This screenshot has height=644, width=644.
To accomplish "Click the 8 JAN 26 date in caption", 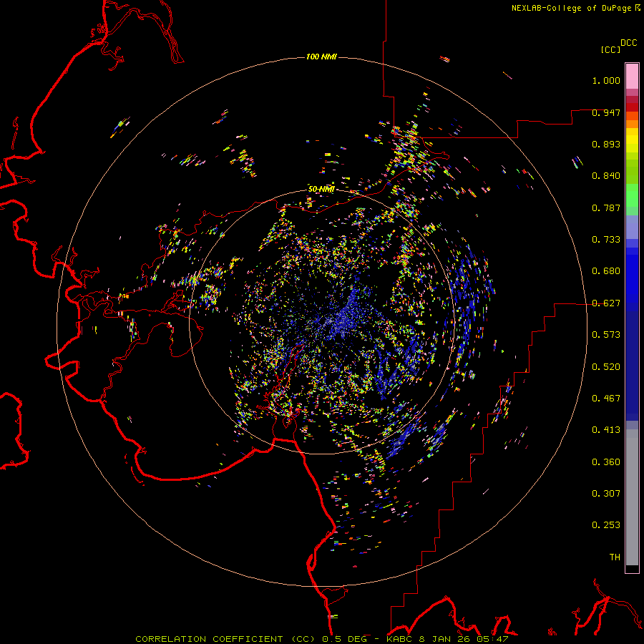I will pos(445,639).
